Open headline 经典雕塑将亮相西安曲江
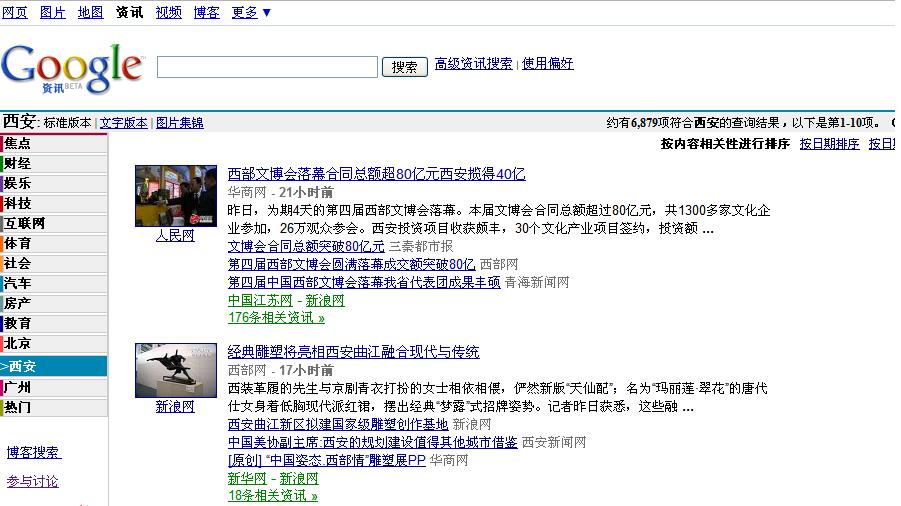This screenshot has height=506, width=901. click(x=353, y=352)
